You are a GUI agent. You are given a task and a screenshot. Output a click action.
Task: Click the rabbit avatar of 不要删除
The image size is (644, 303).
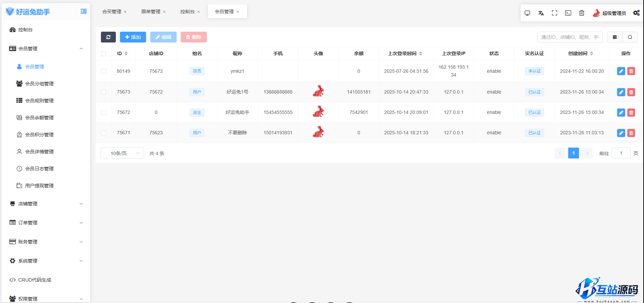click(x=318, y=132)
